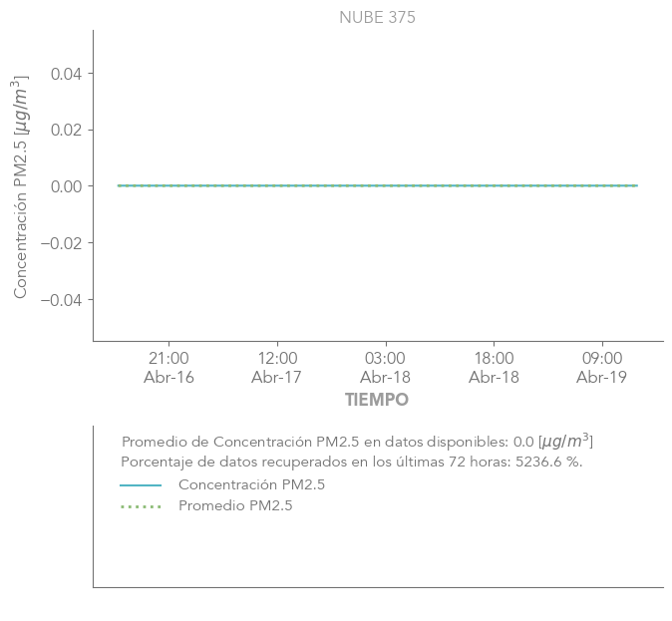Viewport: 672px width, 621px height.
Task: Click the 12:00 Abr-17 time tick
Action: point(277,367)
